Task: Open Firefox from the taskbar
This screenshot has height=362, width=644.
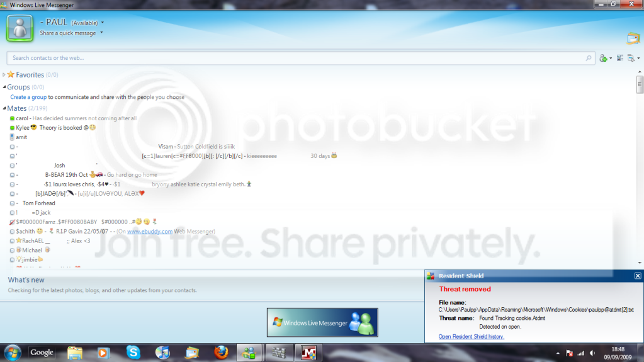Action: 221,353
